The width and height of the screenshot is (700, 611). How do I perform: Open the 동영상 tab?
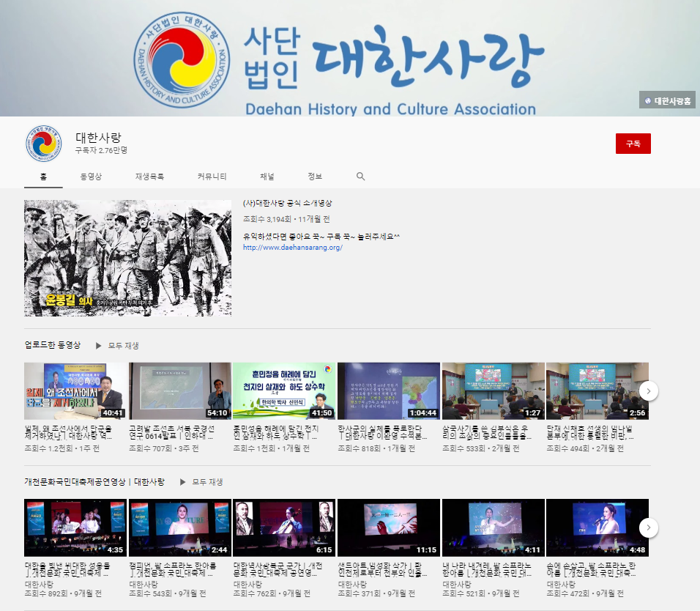[x=91, y=177]
